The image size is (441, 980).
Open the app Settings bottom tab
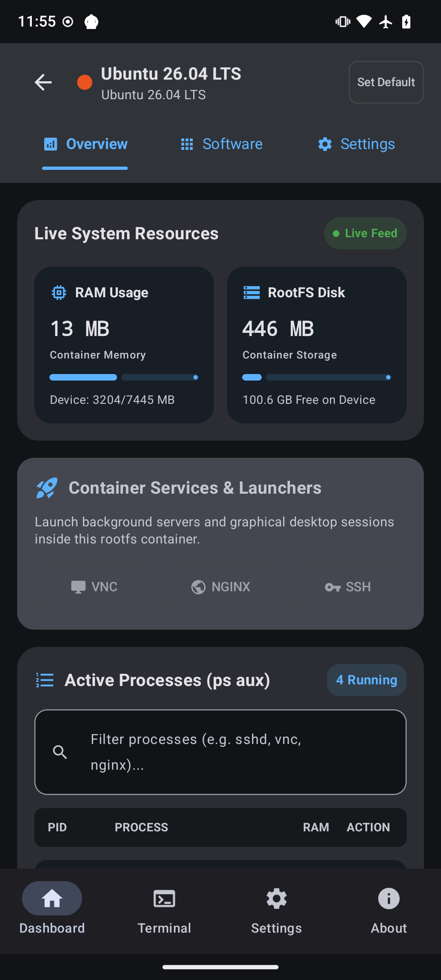[276, 909]
